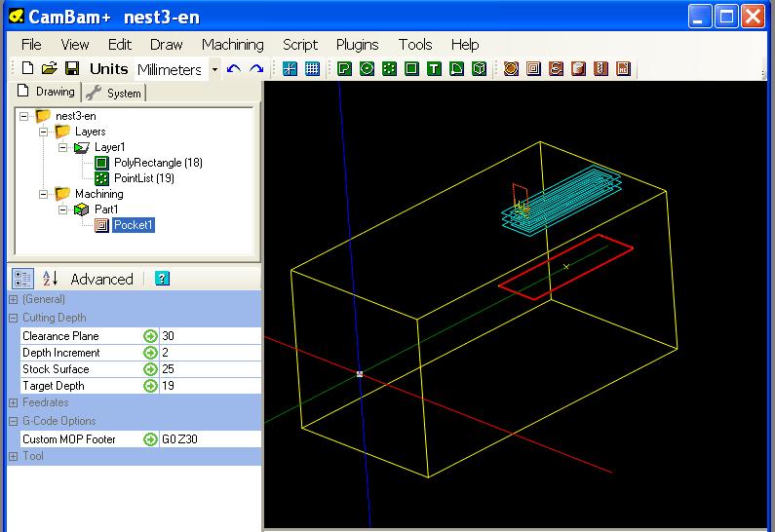Toggle categorized view in property grid
The width and height of the screenshot is (775, 532).
click(22, 279)
